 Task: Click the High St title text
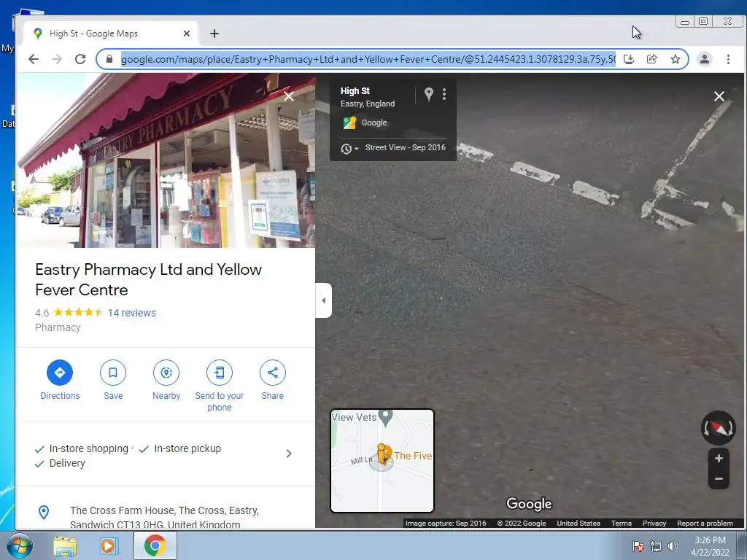tap(355, 90)
